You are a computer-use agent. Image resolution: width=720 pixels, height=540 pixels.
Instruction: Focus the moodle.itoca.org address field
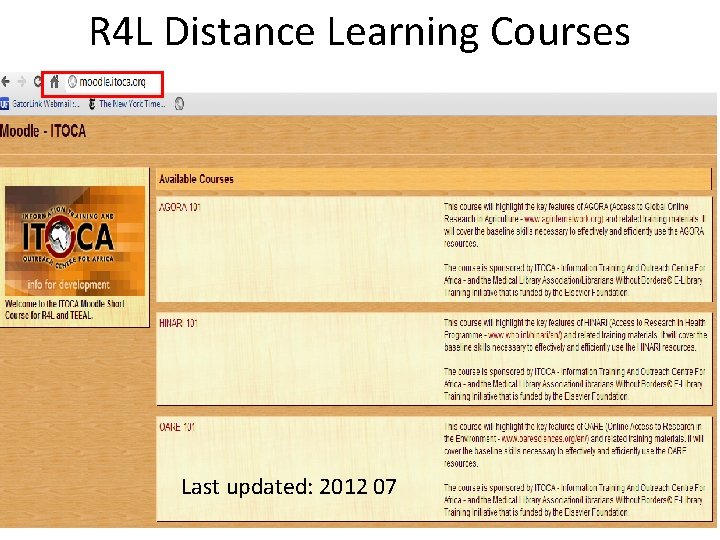(112, 82)
